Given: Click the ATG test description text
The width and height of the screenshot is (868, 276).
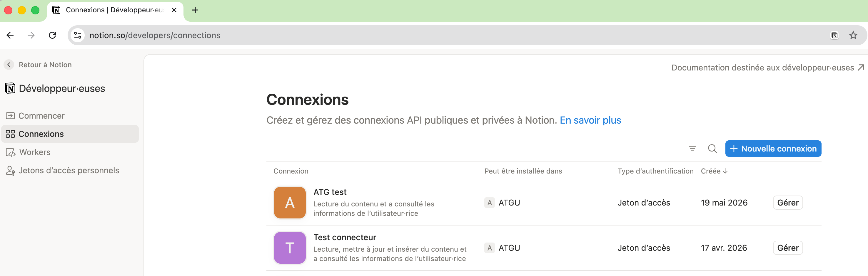Looking at the screenshot, I should 374,209.
